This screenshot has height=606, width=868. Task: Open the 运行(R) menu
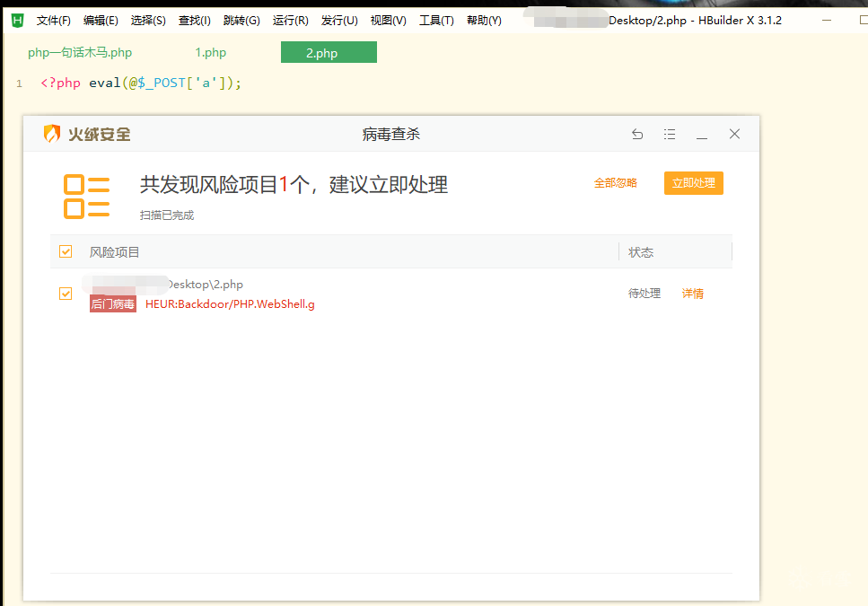tap(291, 21)
